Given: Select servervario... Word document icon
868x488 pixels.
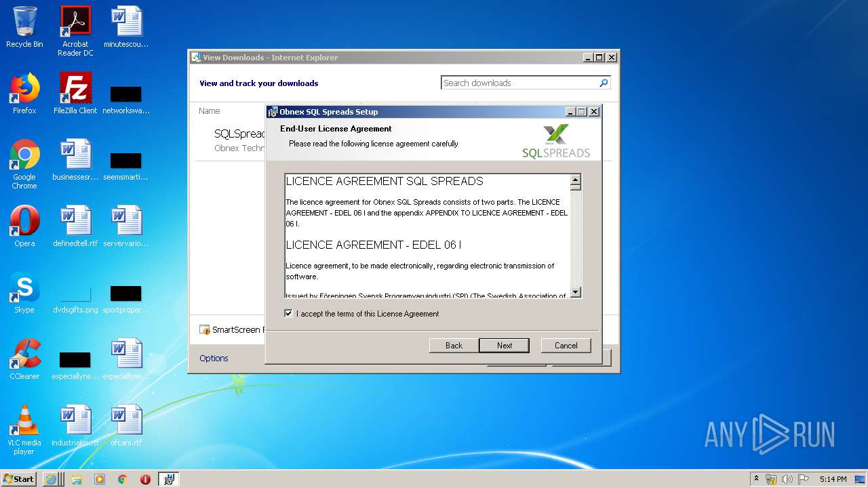Looking at the screenshot, I should (126, 226).
